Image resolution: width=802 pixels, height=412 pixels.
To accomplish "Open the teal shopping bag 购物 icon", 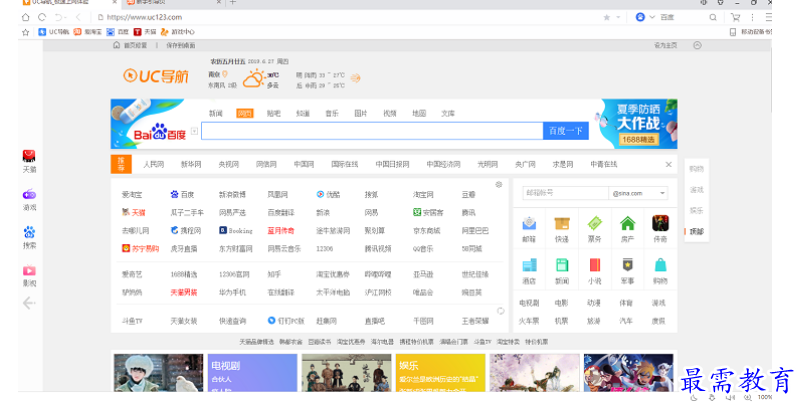I will click(x=660, y=265).
